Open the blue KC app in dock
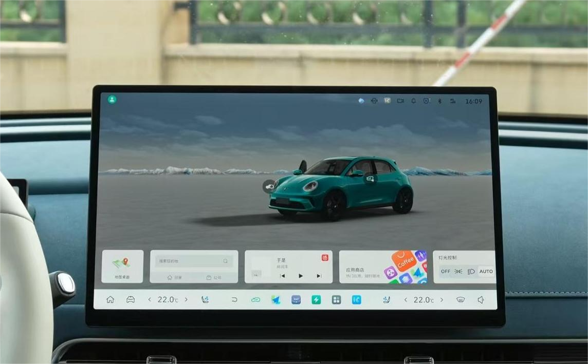This screenshot has height=364, width=588. [357, 300]
